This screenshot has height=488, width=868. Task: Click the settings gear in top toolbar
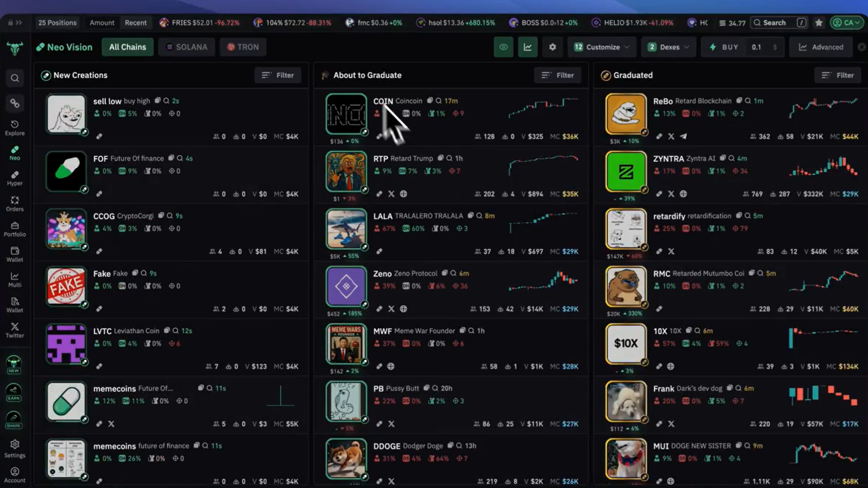tap(552, 47)
